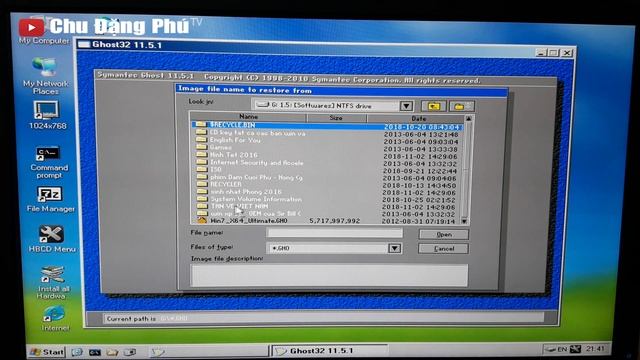Viewport: 640px width, 360px height.
Task: Select the Ghost32 11.5.1 taskbar button
Action: pyautogui.click(x=329, y=351)
